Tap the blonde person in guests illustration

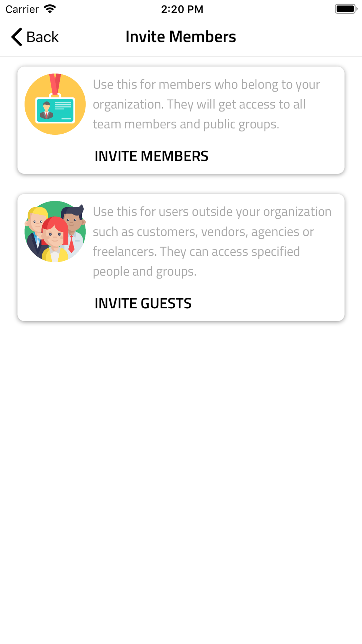click(x=36, y=228)
